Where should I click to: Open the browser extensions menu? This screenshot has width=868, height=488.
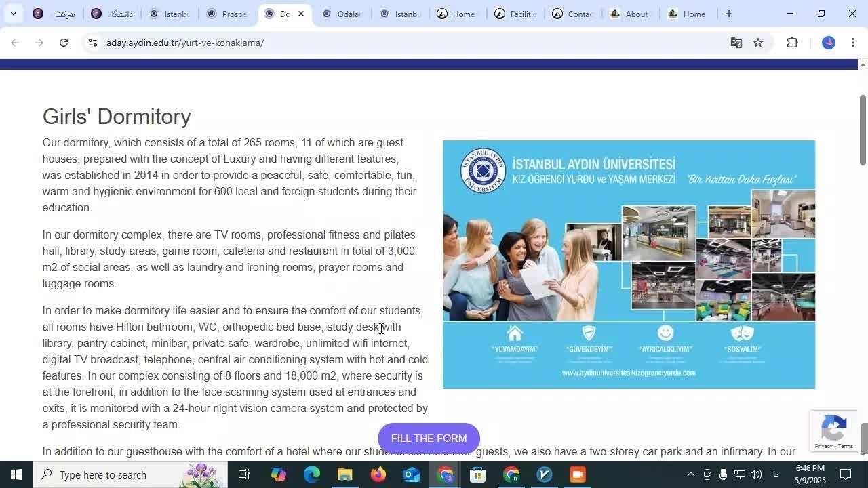792,43
